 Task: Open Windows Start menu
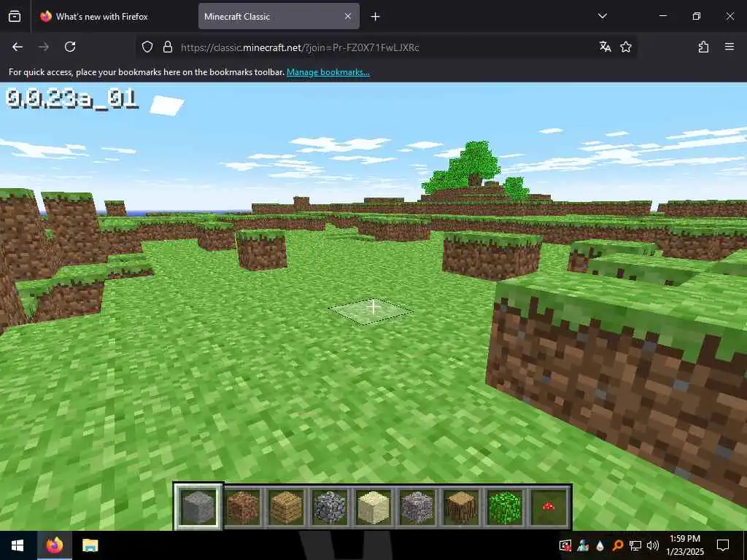(x=18, y=545)
